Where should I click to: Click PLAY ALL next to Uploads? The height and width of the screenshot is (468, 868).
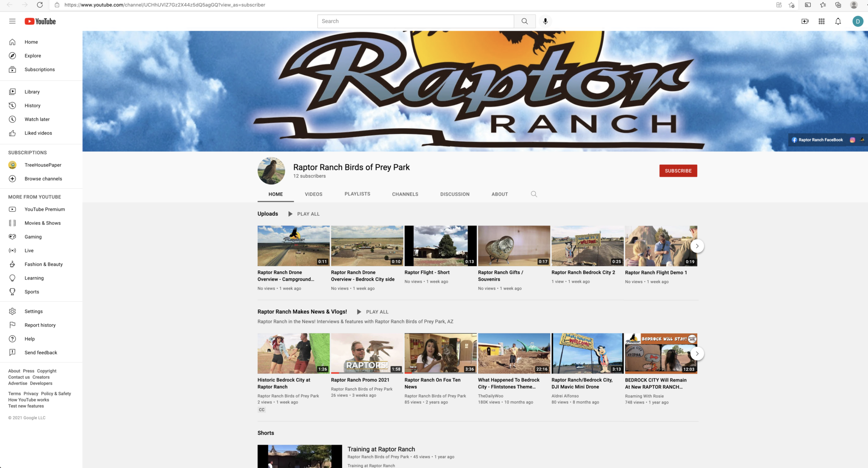coord(308,214)
